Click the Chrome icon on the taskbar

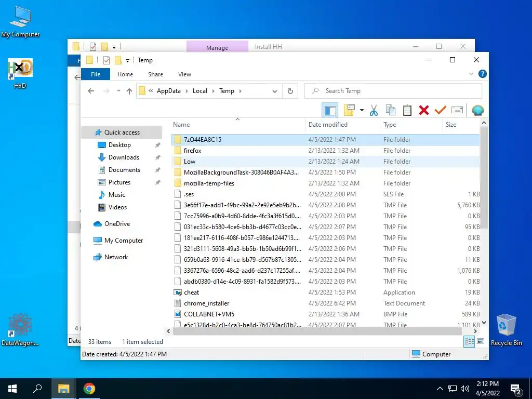(x=89, y=389)
